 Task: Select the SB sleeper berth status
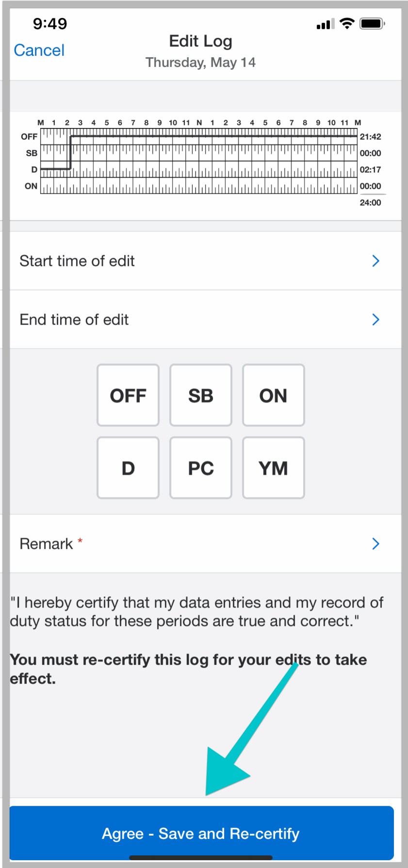click(x=200, y=395)
